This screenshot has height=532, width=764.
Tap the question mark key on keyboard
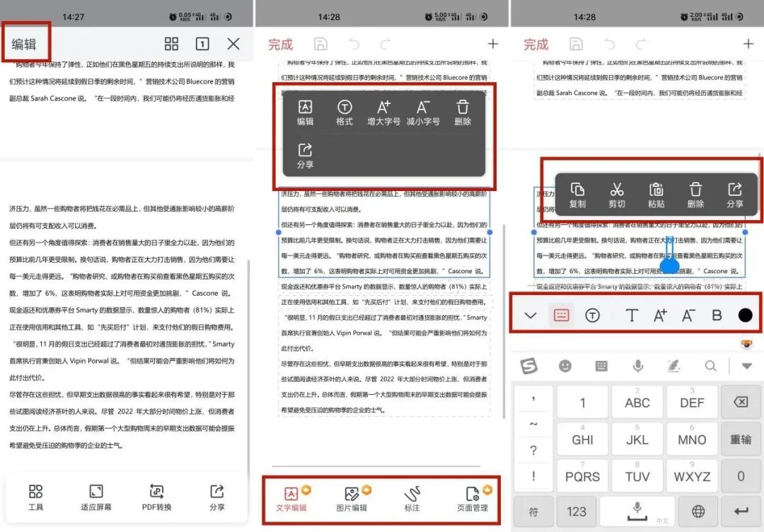(x=533, y=450)
